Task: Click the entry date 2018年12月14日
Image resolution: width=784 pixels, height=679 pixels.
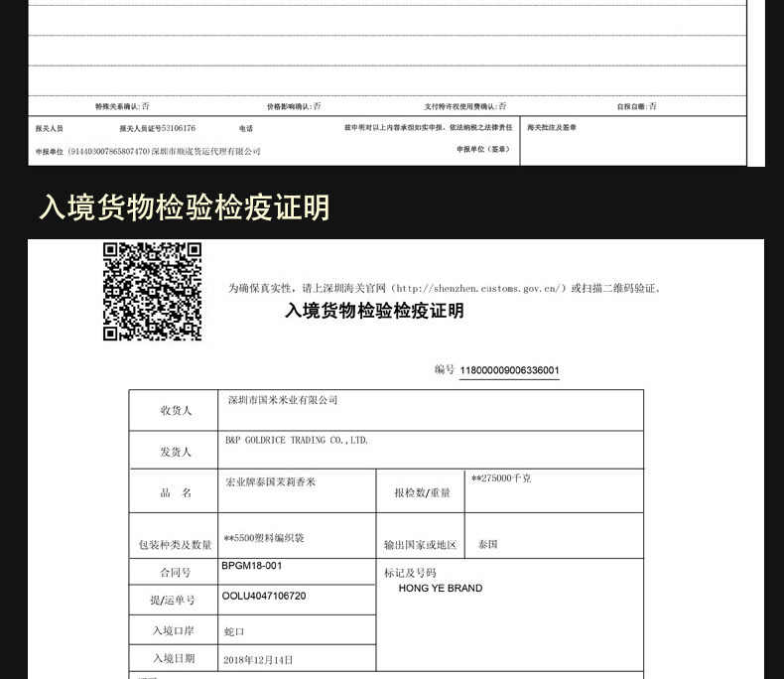Action: tap(258, 660)
